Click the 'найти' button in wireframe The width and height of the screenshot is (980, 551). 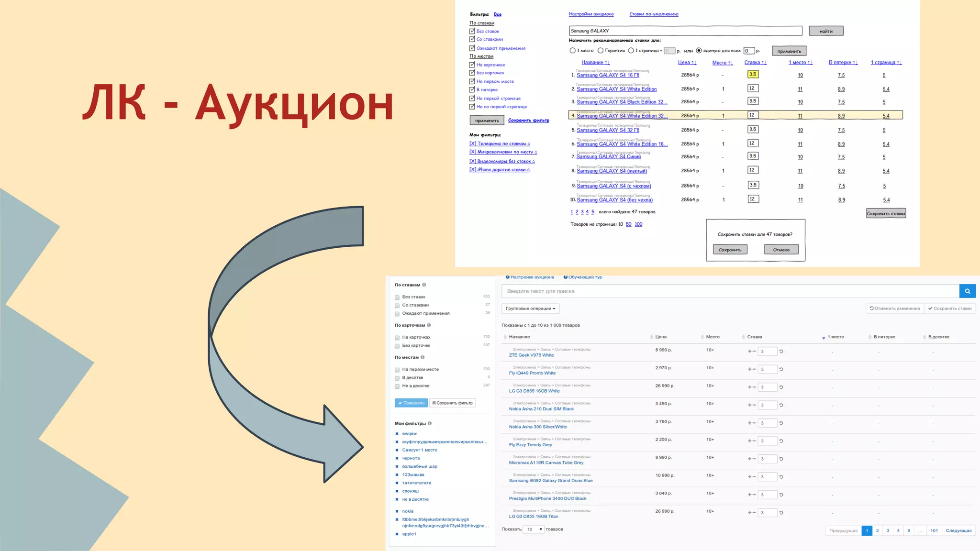(826, 31)
